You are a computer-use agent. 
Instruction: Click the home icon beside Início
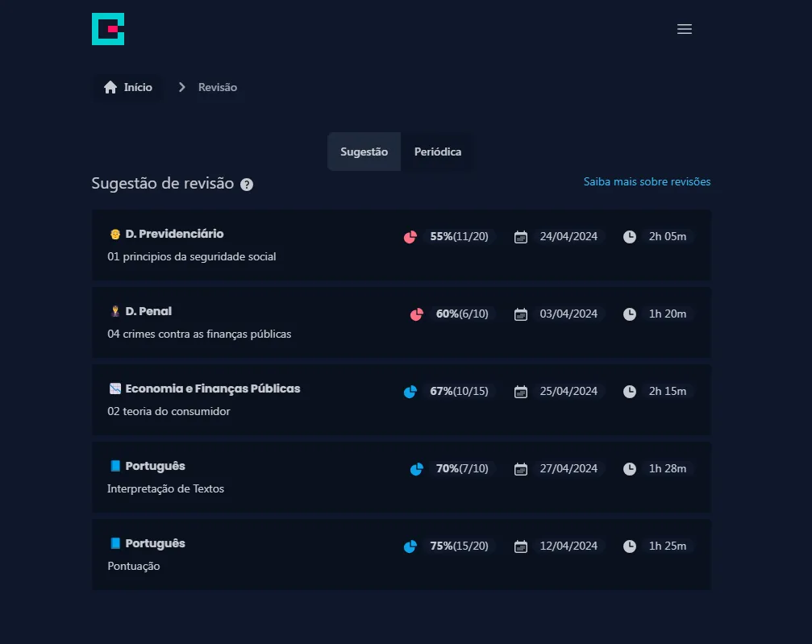coord(110,87)
